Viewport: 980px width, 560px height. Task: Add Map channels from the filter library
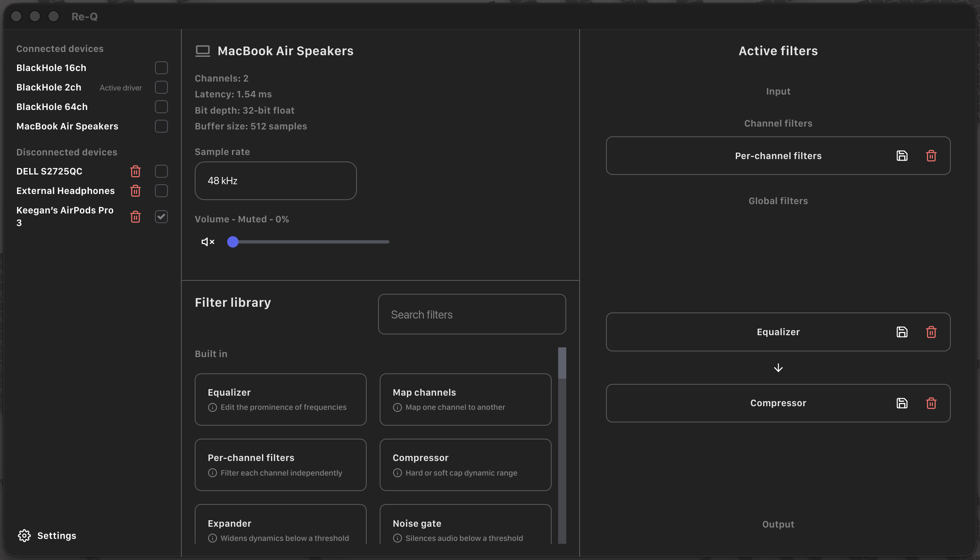click(x=466, y=400)
